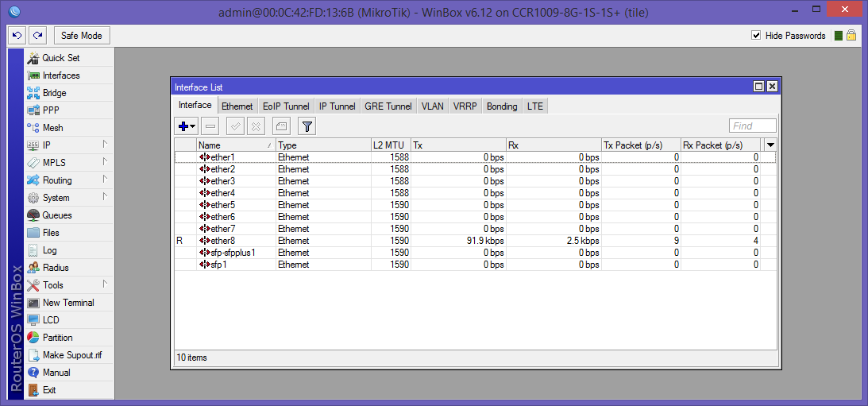The height and width of the screenshot is (406, 868).
Task: Switch to the EoIP Tunnel tab
Action: click(286, 106)
